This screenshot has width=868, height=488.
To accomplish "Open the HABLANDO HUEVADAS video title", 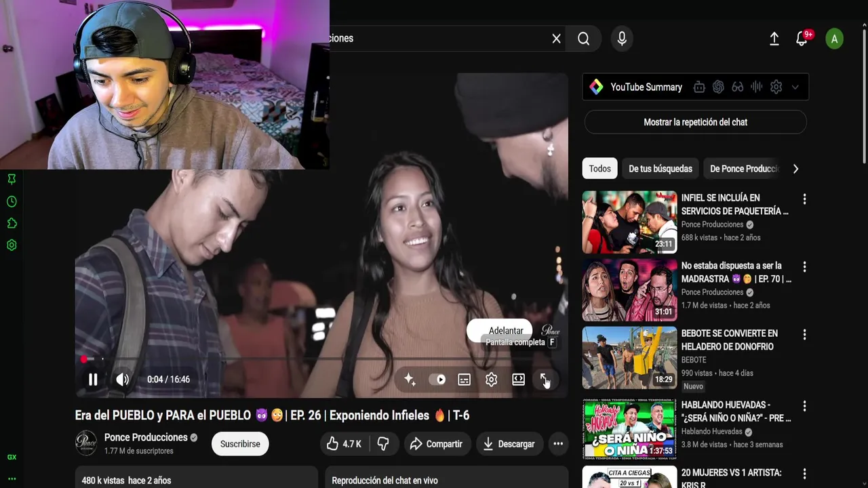I will pos(736,411).
